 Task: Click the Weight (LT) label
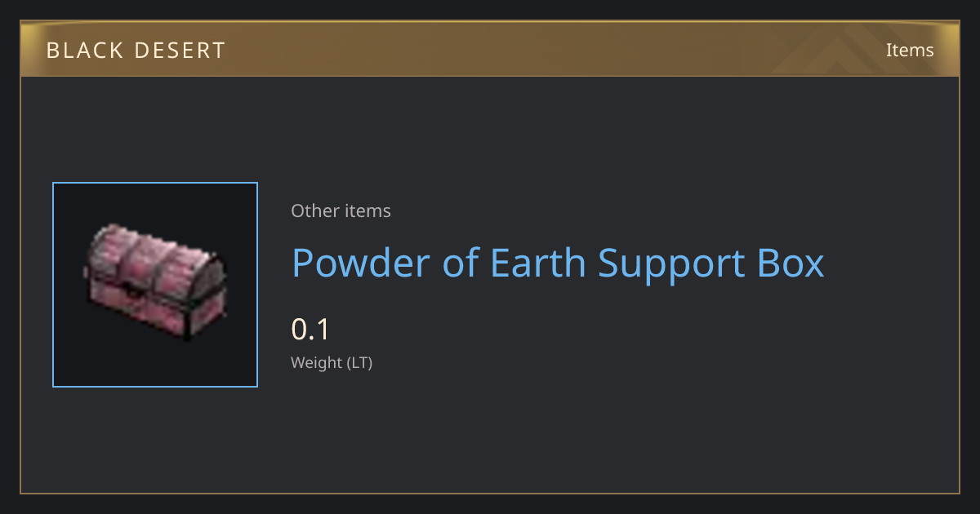332,362
